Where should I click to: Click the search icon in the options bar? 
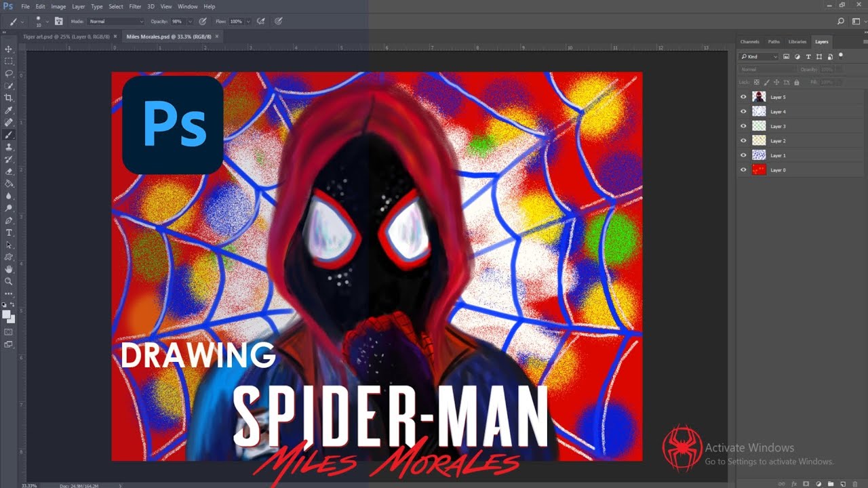coord(841,22)
